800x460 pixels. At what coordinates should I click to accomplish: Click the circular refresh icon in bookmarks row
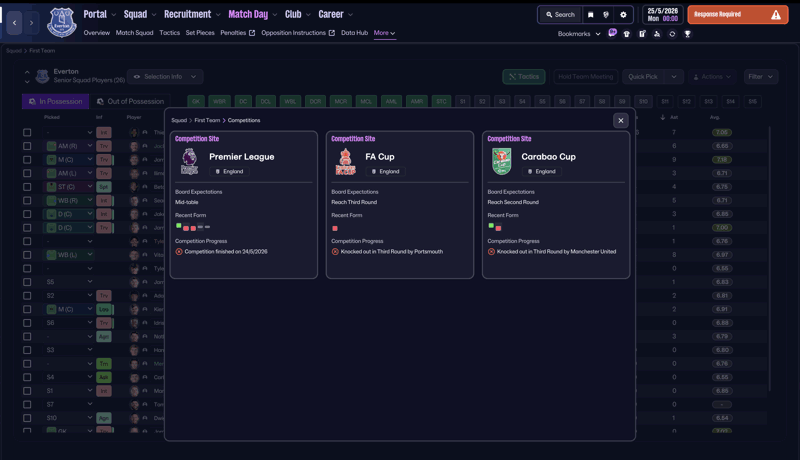tap(672, 34)
